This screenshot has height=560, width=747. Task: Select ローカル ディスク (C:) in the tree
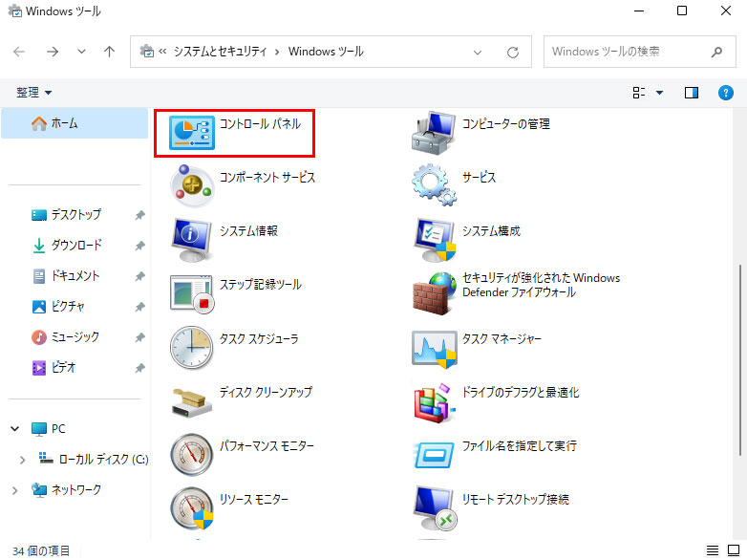tap(103, 459)
